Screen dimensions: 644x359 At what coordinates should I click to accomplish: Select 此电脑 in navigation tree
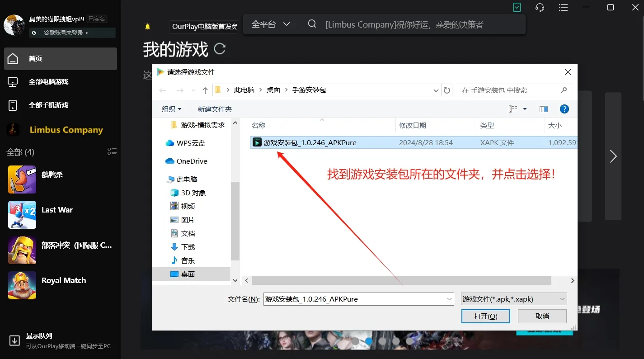pos(183,179)
